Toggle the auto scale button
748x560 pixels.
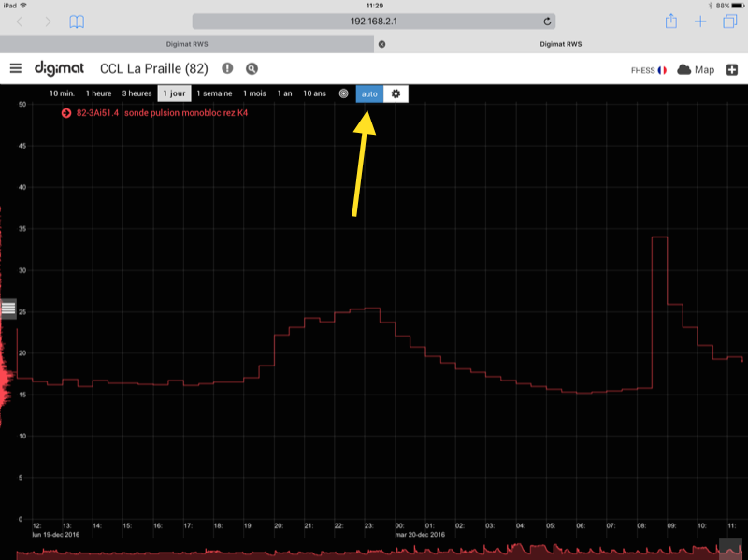coord(369,94)
